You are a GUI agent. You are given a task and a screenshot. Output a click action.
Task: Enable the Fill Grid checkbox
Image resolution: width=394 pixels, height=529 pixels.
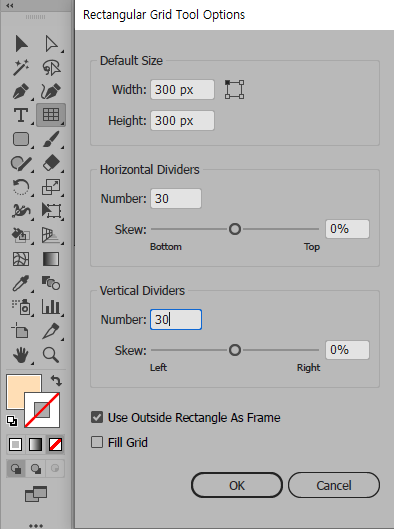click(x=97, y=442)
